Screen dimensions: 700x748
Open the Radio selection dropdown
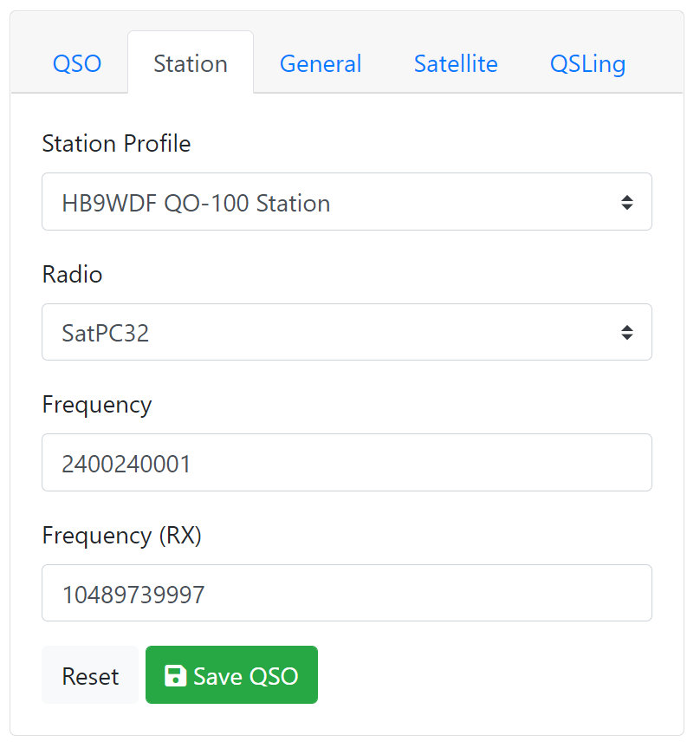click(347, 331)
